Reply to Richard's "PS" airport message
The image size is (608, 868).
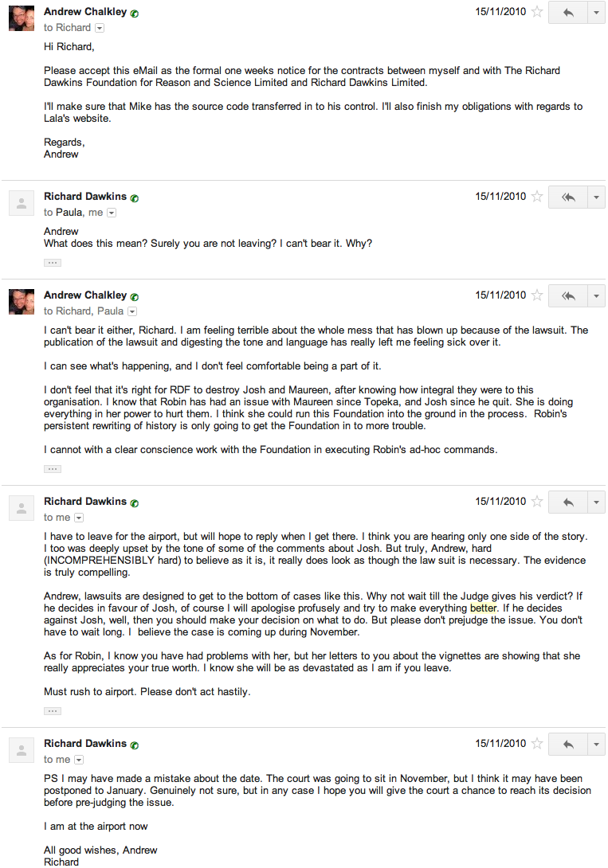[568, 744]
